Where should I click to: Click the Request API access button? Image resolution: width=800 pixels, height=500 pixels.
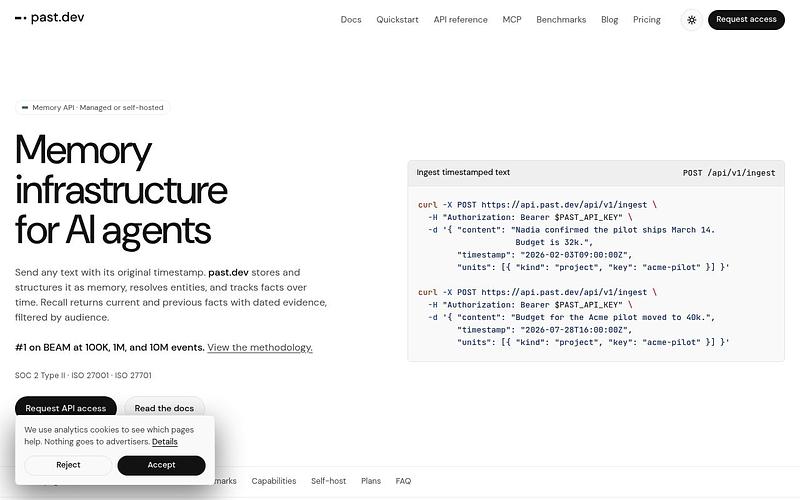tap(66, 408)
